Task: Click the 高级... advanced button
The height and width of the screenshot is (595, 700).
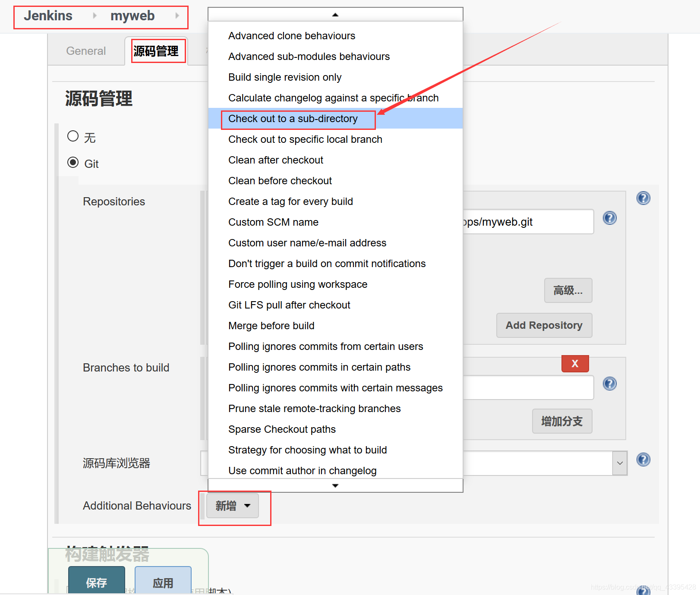Action: [x=568, y=290]
